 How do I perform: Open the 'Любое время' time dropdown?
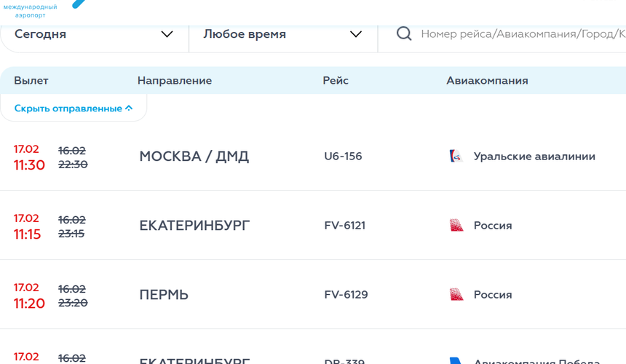click(x=282, y=34)
